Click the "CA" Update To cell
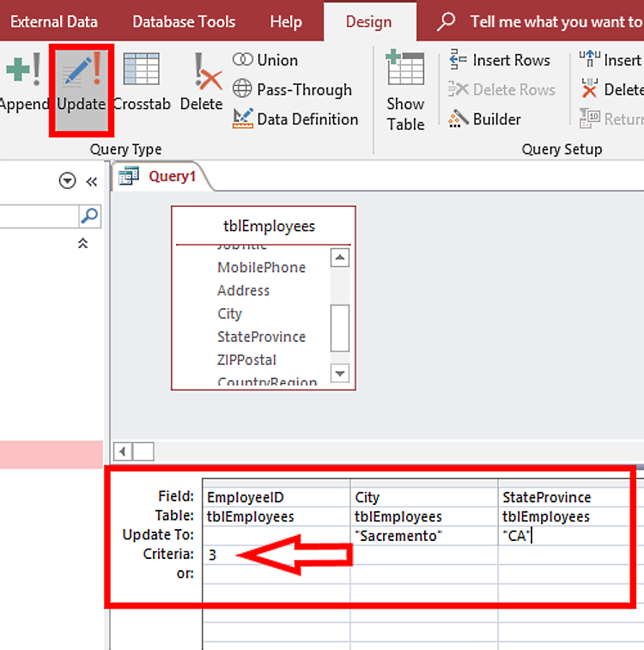The image size is (644, 650). pyautogui.click(x=564, y=536)
